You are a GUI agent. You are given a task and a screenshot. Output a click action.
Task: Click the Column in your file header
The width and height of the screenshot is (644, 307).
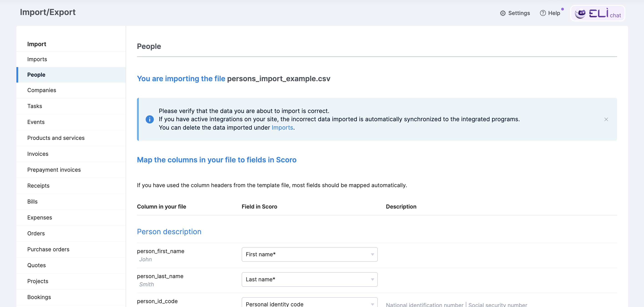162,206
